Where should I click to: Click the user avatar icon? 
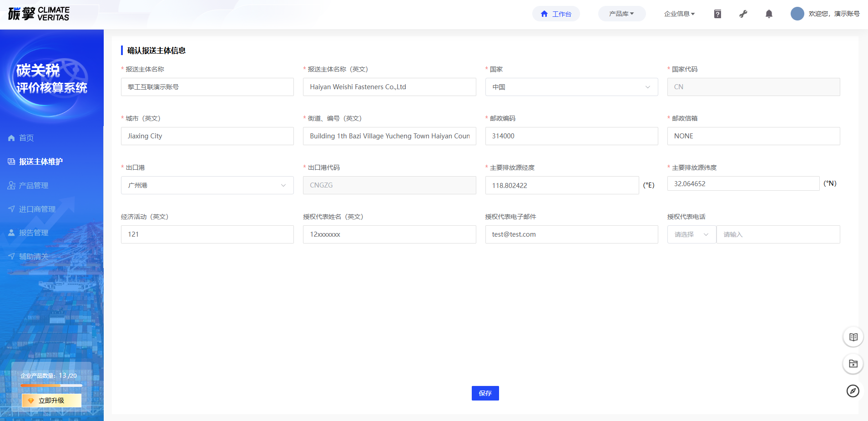pos(797,14)
